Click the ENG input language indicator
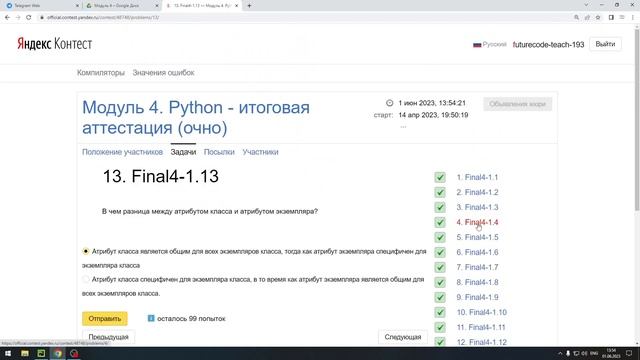This screenshot has width=640, height=360. point(594,353)
